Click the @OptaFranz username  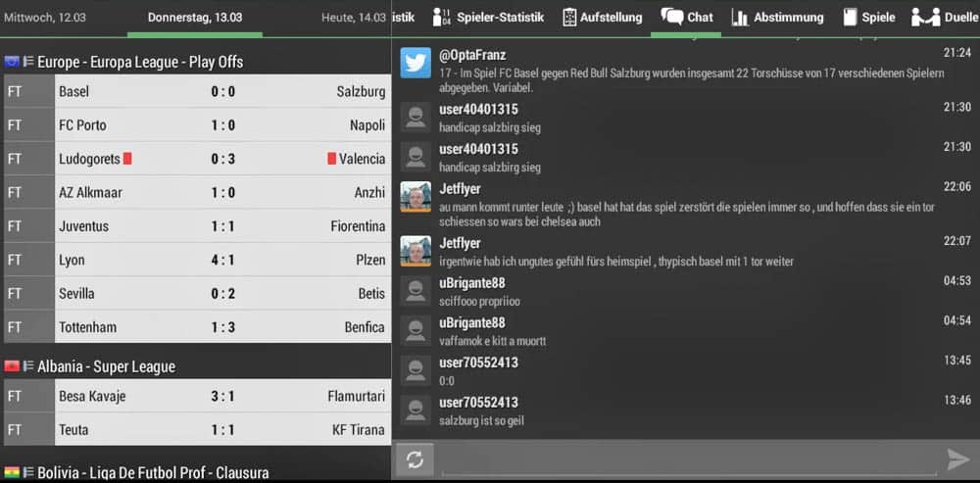472,55
